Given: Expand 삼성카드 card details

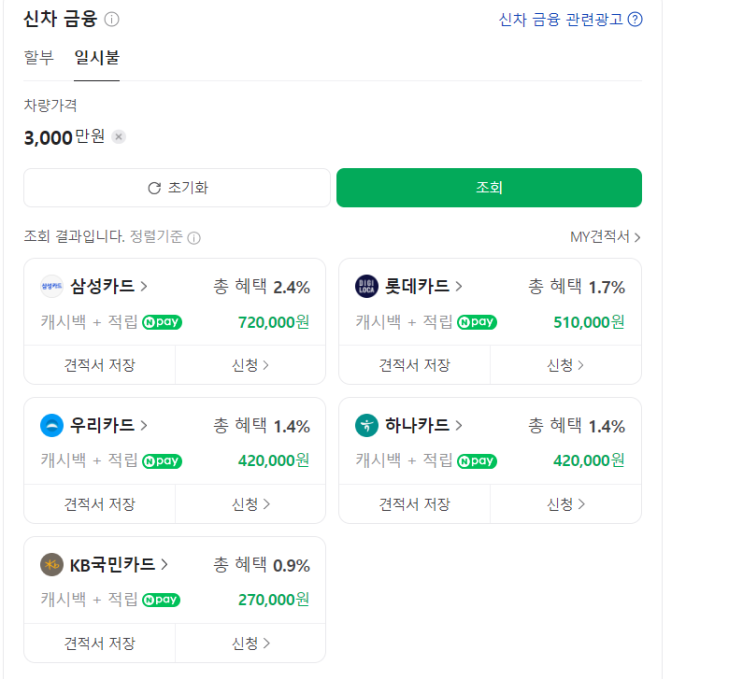Looking at the screenshot, I should pyautogui.click(x=109, y=287).
